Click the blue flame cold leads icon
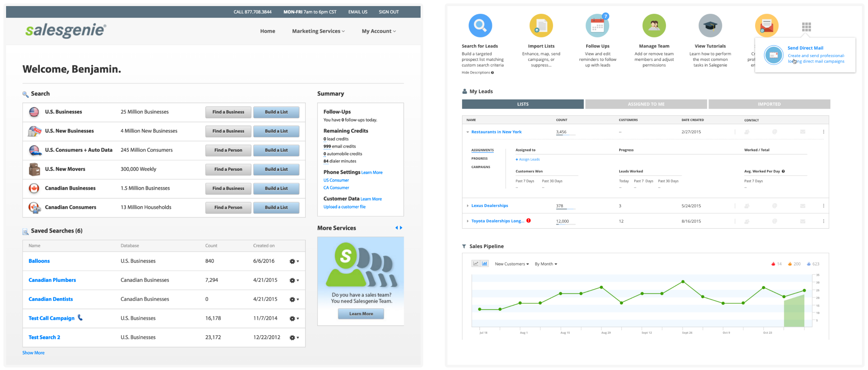Viewport: 868px width, 370px height. pyautogui.click(x=809, y=264)
